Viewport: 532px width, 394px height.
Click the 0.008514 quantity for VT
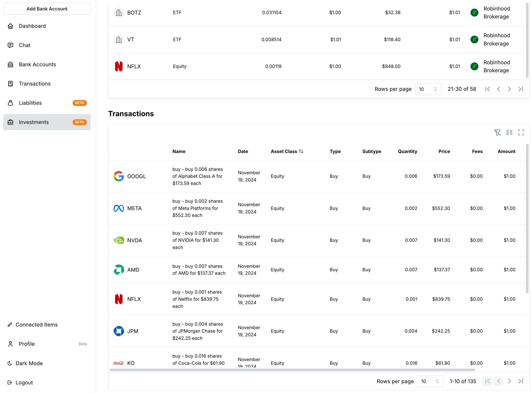coord(272,40)
